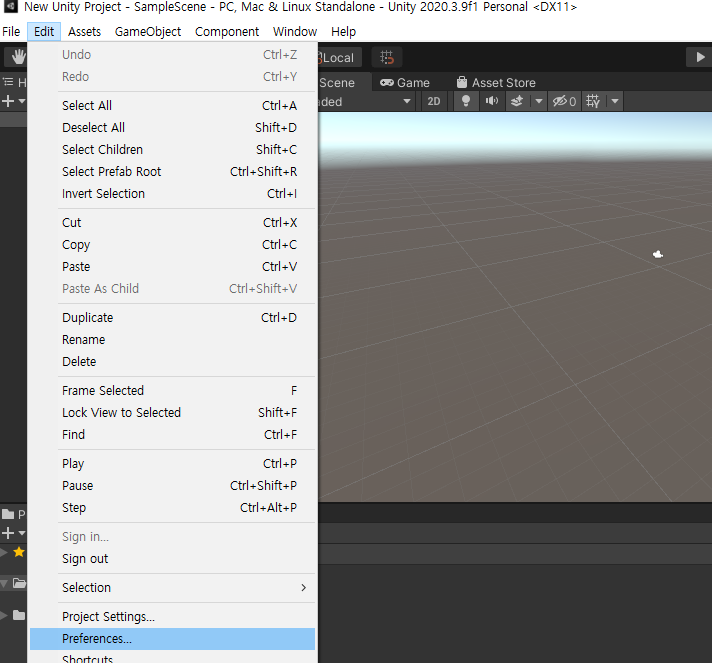The width and height of the screenshot is (712, 663).
Task: Select the open Assets folder icon
Action: (x=19, y=583)
